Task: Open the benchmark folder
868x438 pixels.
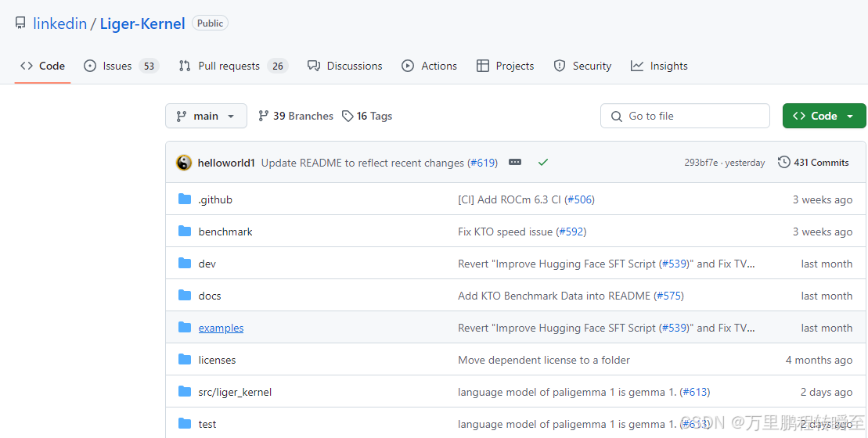Action: pyautogui.click(x=225, y=232)
